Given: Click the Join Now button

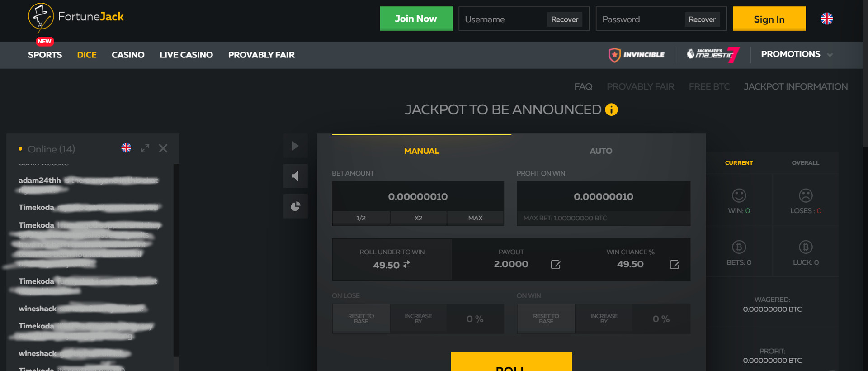Looking at the screenshot, I should coord(416,19).
